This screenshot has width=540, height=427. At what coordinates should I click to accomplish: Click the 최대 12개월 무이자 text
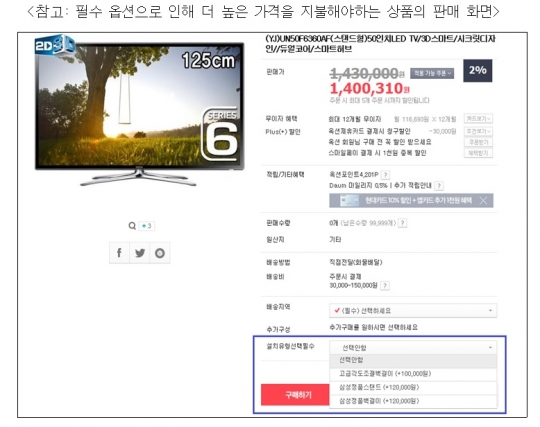[355, 119]
